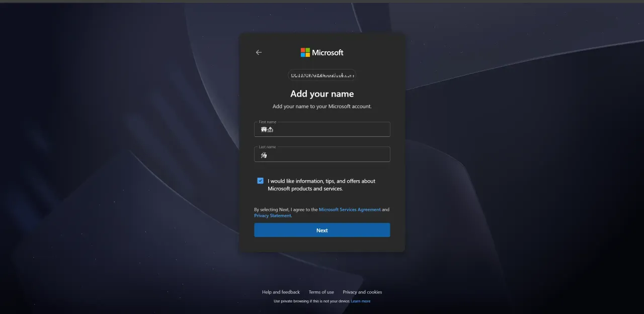
Task: Uncheck the information and offers checkbox
Action: pyautogui.click(x=260, y=181)
